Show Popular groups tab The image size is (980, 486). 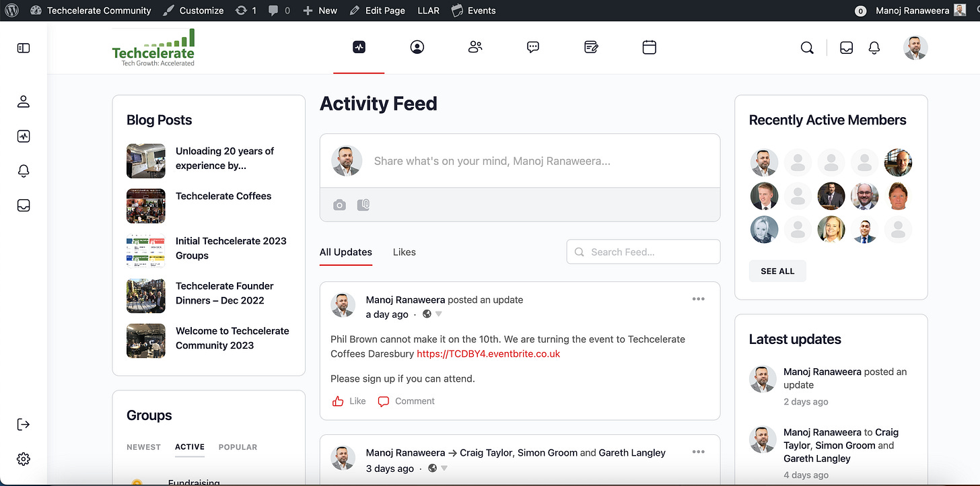tap(238, 447)
